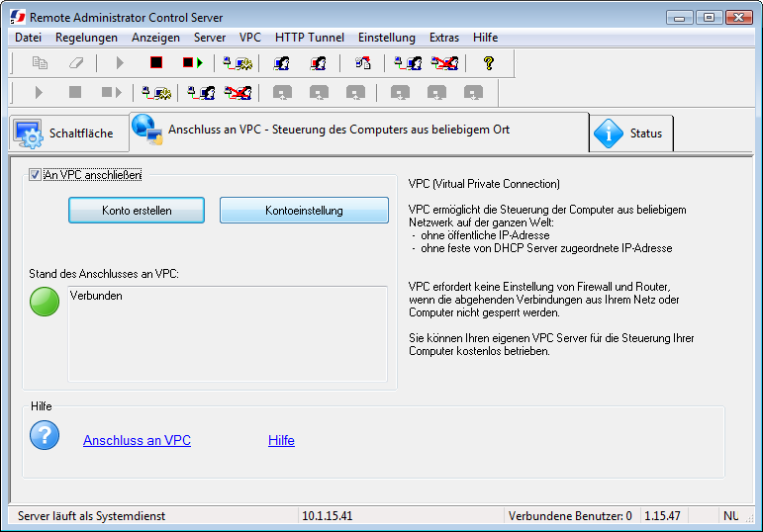Click connected-user network icon in lower toolbar
This screenshot has height=532, width=763.
[x=201, y=92]
